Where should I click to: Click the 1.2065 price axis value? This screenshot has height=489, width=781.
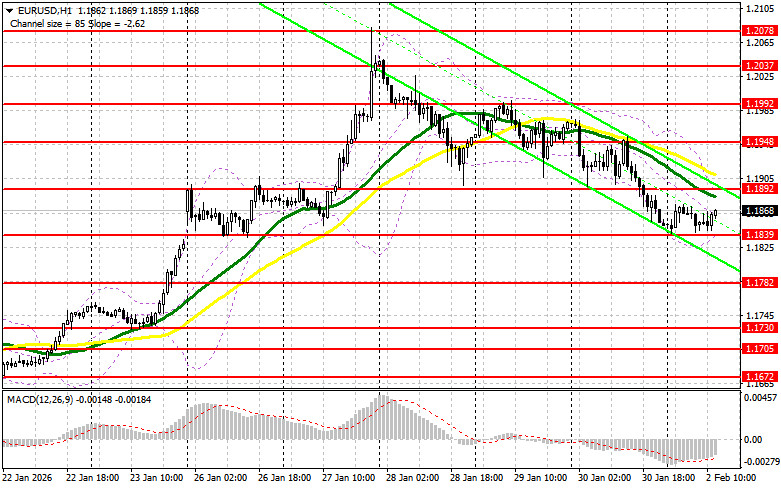click(x=760, y=43)
